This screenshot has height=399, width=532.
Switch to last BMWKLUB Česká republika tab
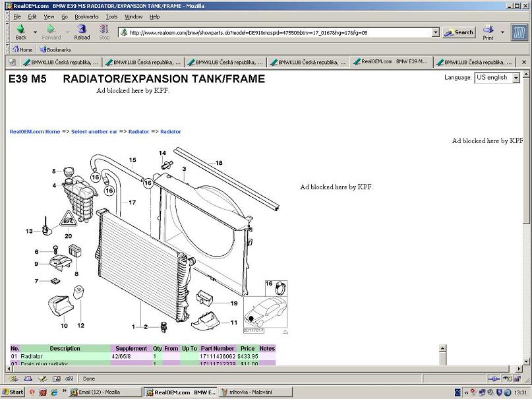[x=474, y=63]
